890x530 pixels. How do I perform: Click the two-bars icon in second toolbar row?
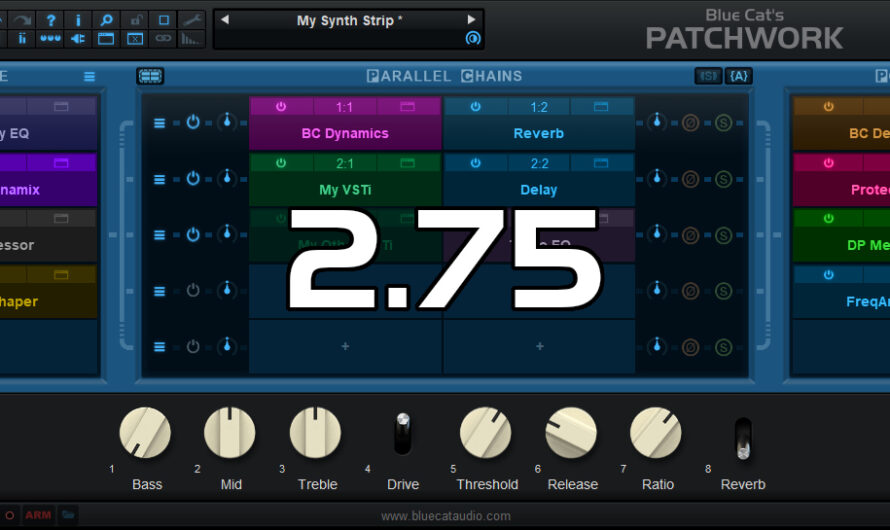[22, 39]
